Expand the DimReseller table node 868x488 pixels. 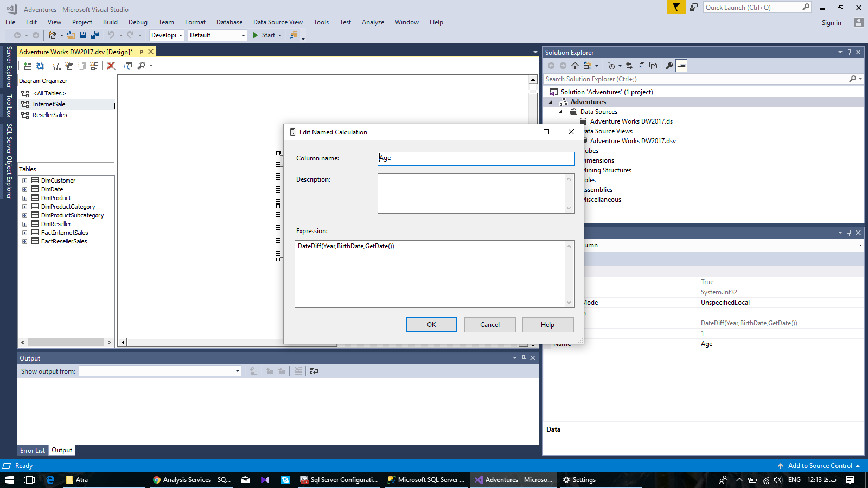[24, 224]
